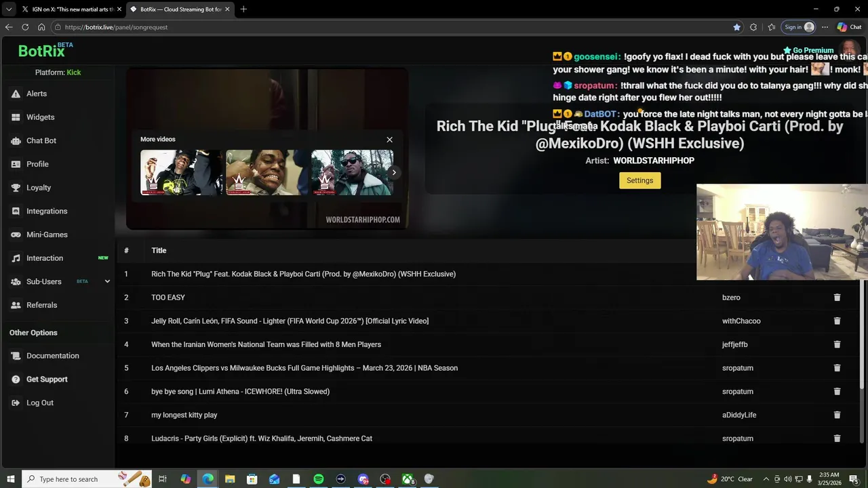Open Xbox app from the taskbar
Viewport: 868px width, 488px height.
point(408,479)
